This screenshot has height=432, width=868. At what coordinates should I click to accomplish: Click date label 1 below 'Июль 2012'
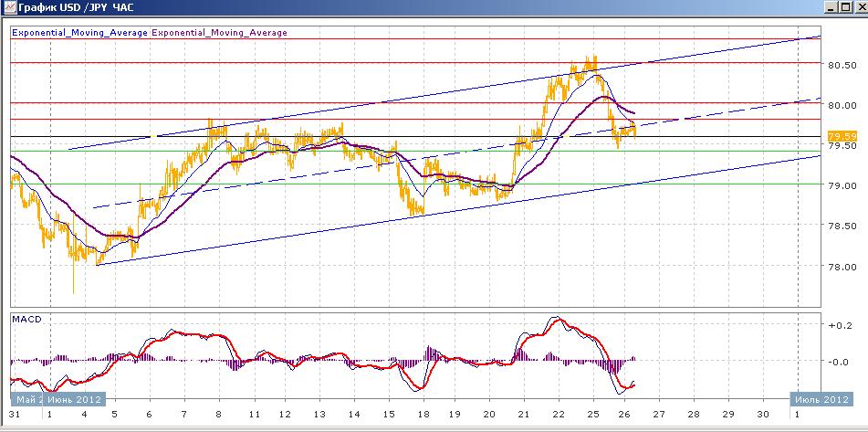click(x=797, y=415)
